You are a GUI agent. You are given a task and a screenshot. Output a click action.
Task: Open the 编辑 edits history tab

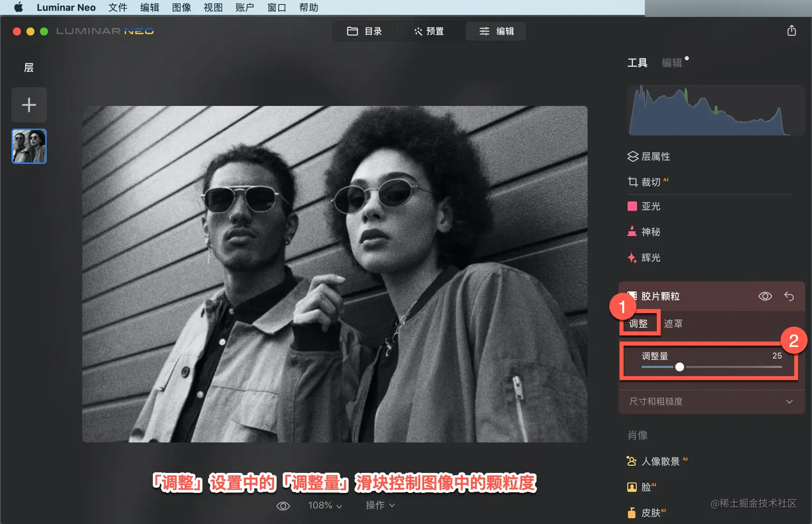[x=672, y=63]
